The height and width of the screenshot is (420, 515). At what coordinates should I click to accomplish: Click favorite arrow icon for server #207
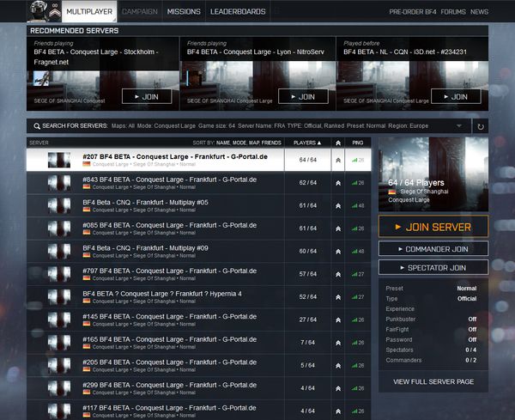338,160
